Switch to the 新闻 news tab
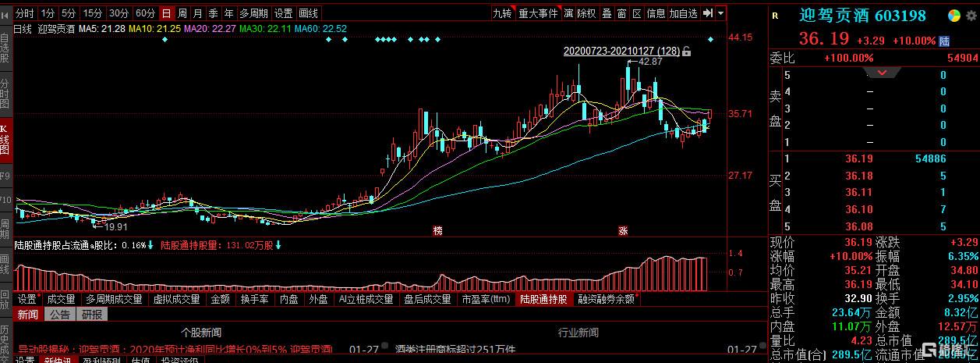The height and width of the screenshot is (363, 980). tap(27, 315)
